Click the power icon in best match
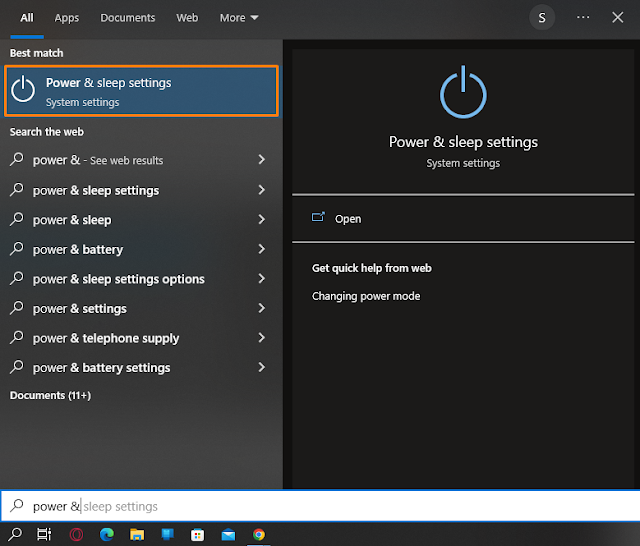640x546 pixels. pos(23,89)
